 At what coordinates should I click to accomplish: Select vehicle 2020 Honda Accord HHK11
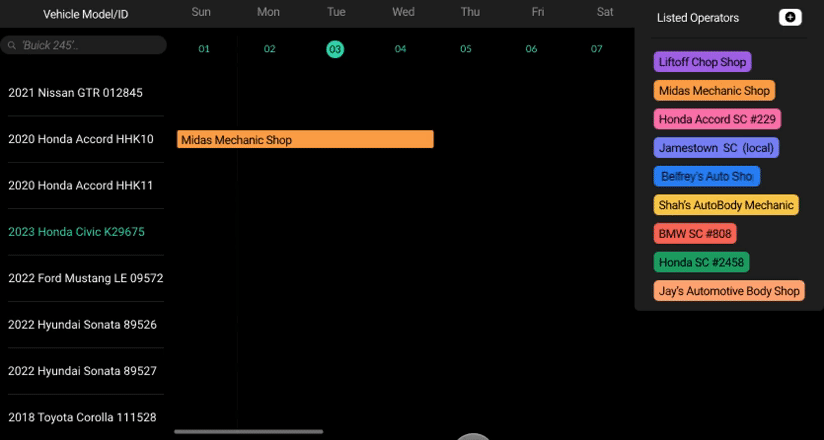(81, 186)
